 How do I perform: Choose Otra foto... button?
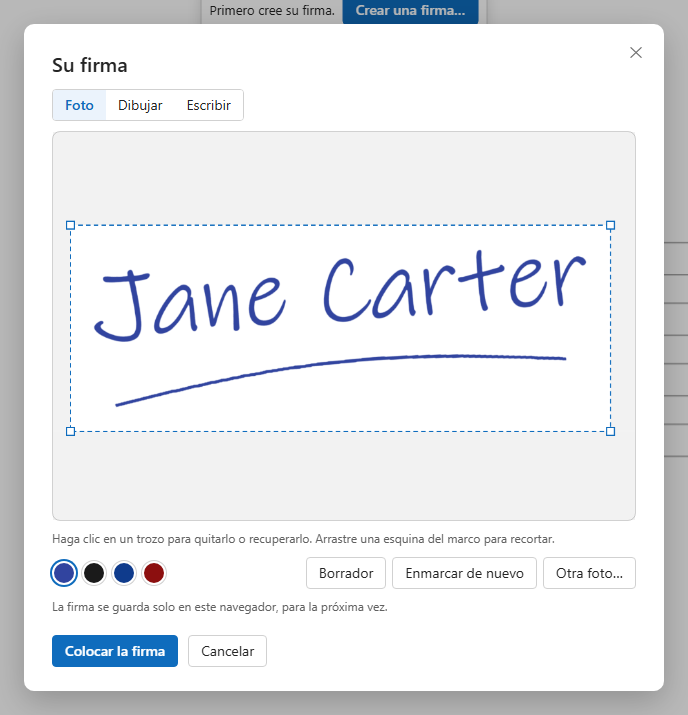pyautogui.click(x=589, y=573)
